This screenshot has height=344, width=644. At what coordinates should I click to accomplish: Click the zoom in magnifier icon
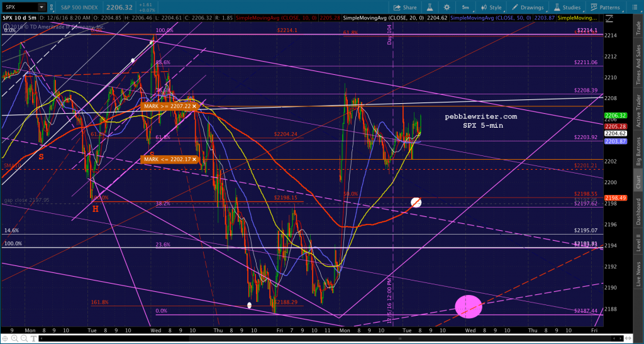(x=14, y=338)
